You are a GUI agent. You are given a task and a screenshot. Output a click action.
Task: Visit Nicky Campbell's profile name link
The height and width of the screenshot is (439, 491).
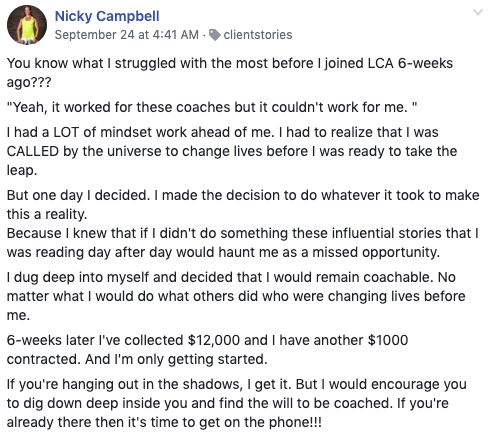point(107,16)
